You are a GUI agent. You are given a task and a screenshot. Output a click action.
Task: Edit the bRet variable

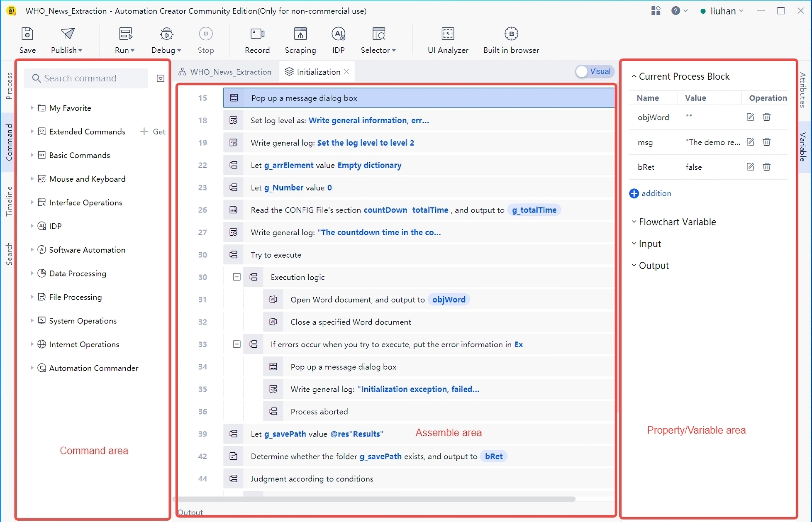tap(750, 167)
